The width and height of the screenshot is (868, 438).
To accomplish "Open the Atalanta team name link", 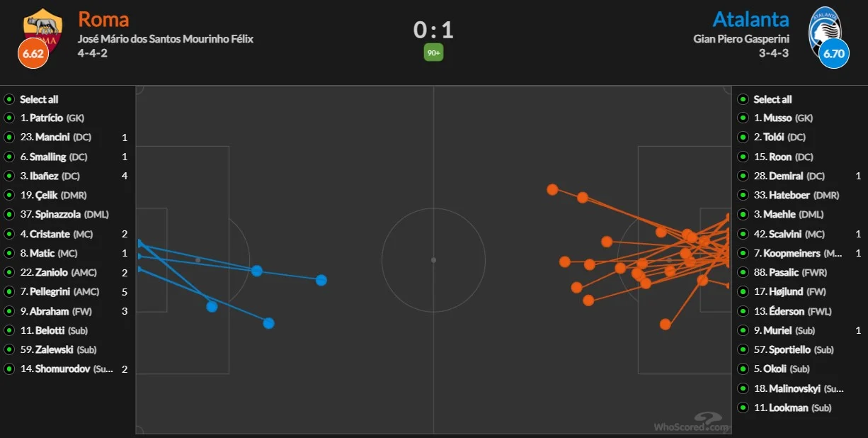I will coord(750,19).
